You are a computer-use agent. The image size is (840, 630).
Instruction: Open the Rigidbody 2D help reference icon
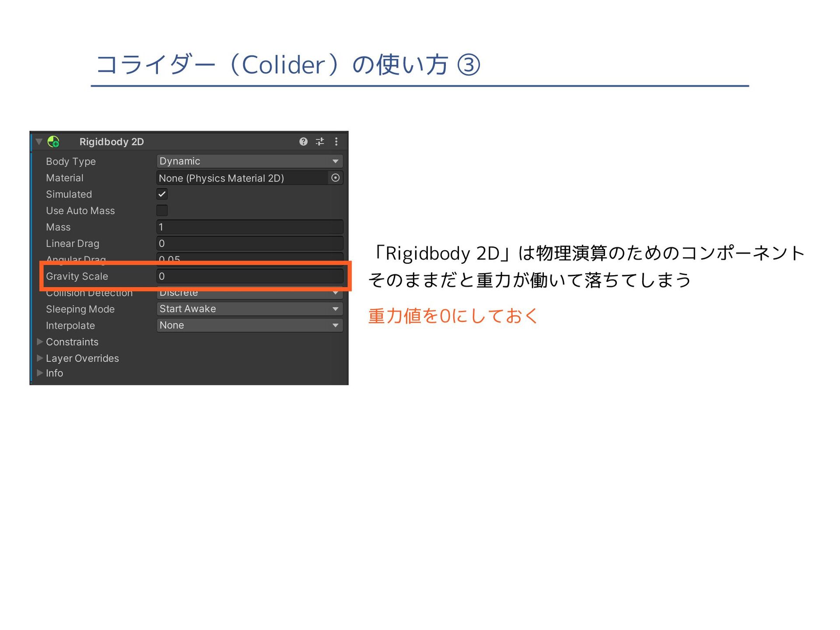click(303, 142)
